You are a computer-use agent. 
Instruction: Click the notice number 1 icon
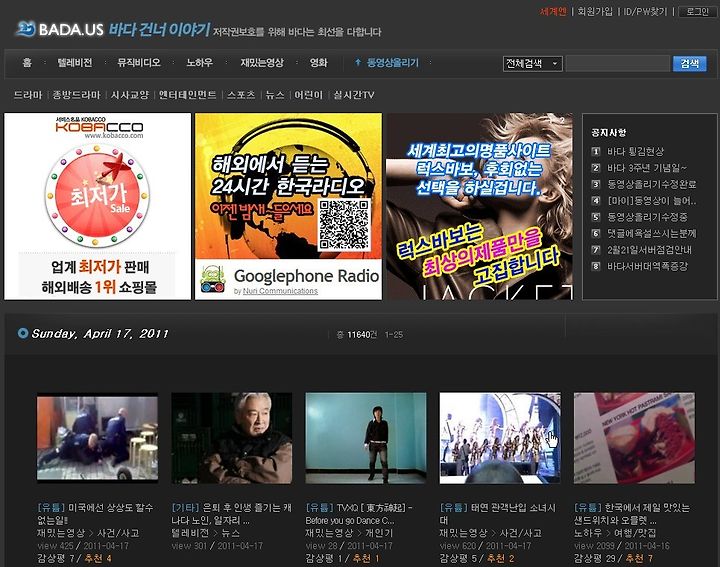(x=596, y=152)
